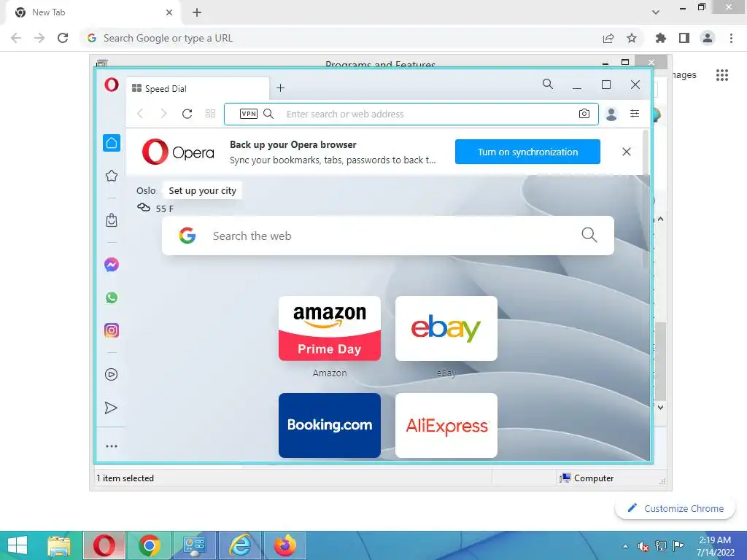Close the Chrome New Tab tab
Viewport: 747px width, 560px height.
click(169, 12)
